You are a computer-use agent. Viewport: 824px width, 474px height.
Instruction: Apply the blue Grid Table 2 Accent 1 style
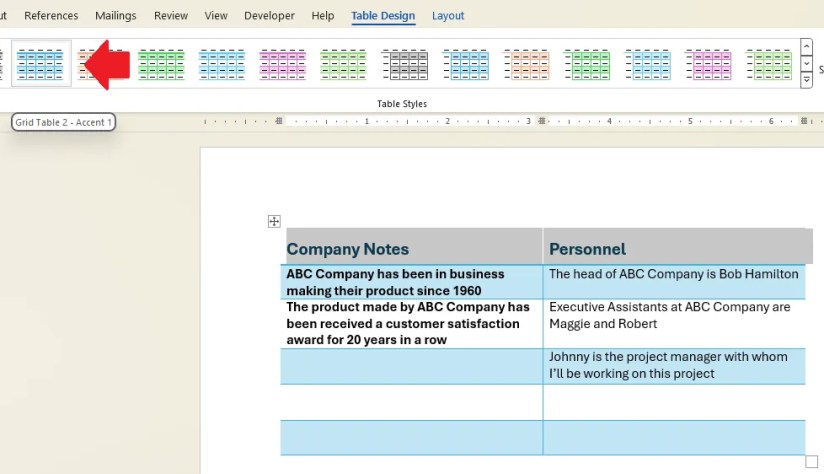tap(40, 64)
